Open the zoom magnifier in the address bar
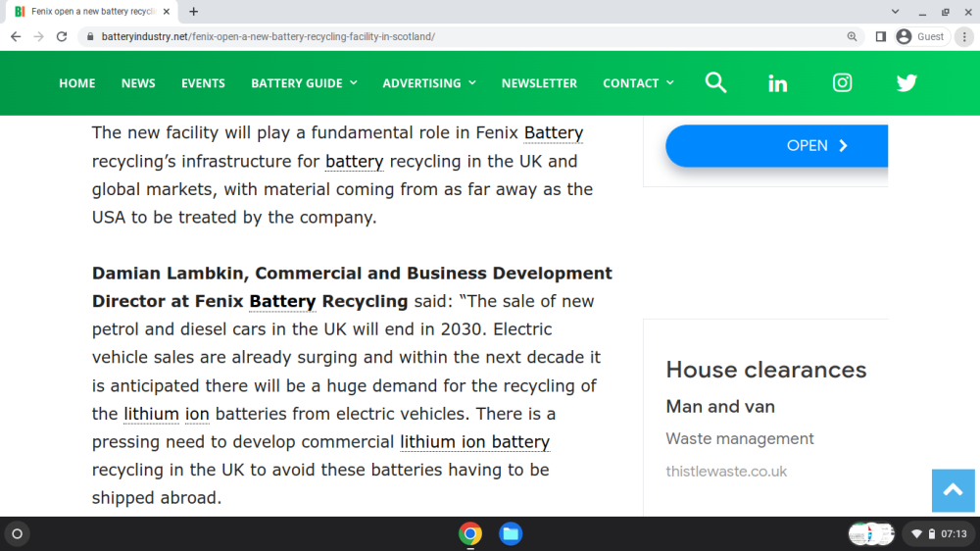Screen dimensions: 980x551 click(852, 37)
